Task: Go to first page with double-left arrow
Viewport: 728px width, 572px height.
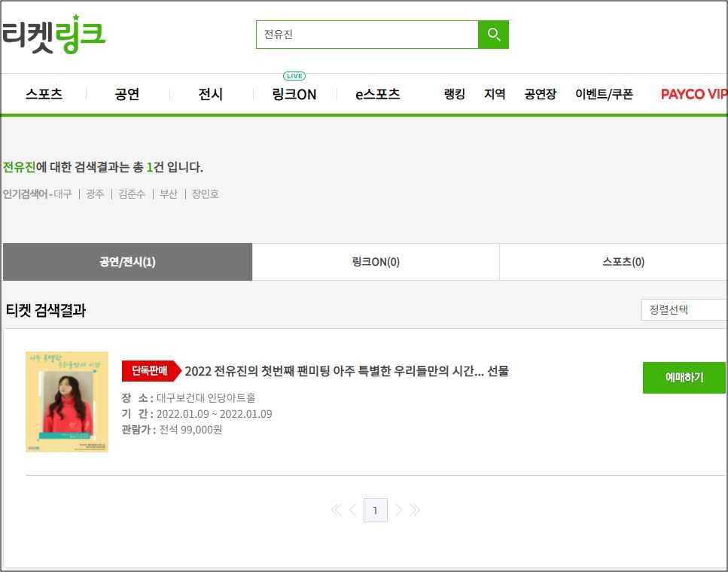Action: (337, 510)
